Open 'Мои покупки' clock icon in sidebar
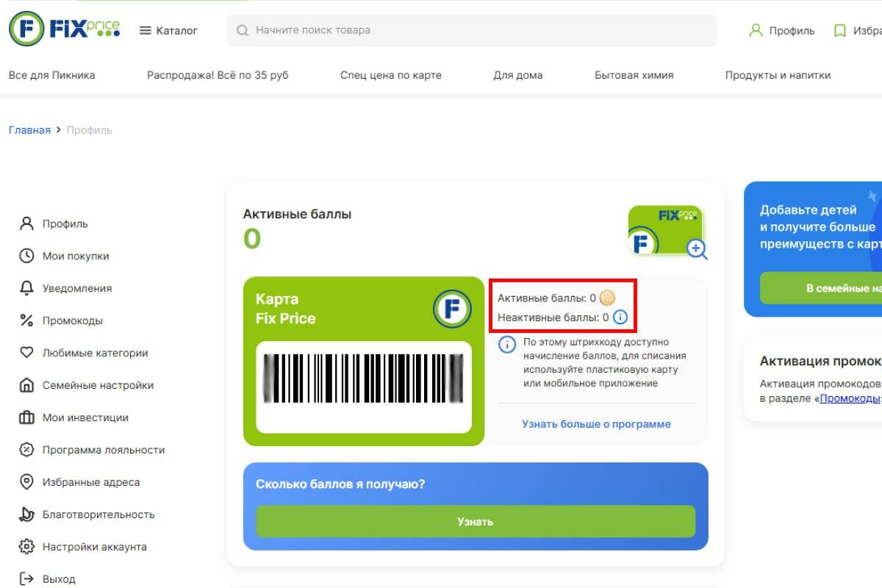 (x=26, y=256)
